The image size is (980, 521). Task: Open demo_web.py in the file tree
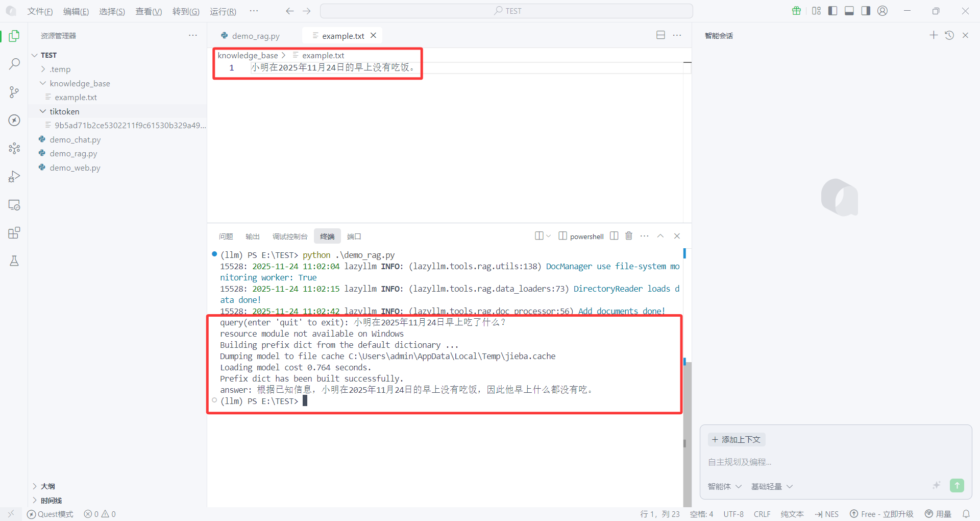(75, 168)
